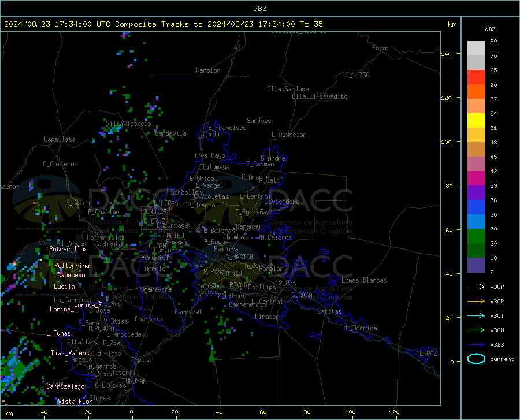Click the Vista_Flor map label

pos(75,402)
